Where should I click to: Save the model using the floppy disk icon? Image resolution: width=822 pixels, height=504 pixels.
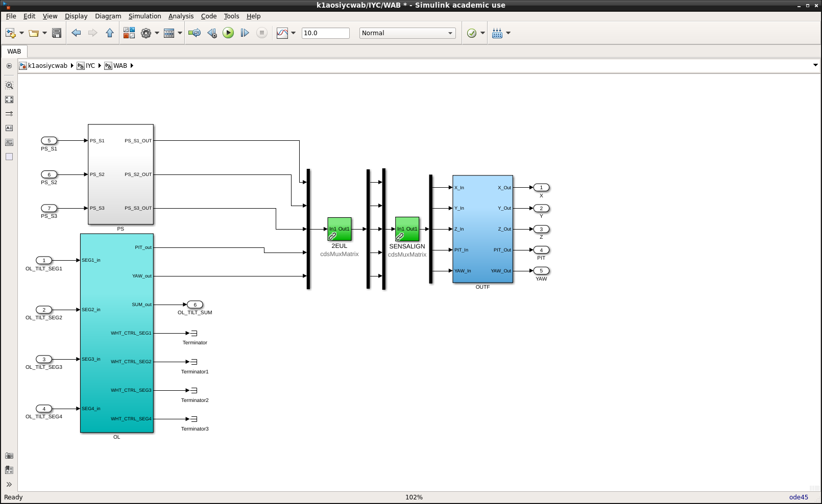coord(57,33)
